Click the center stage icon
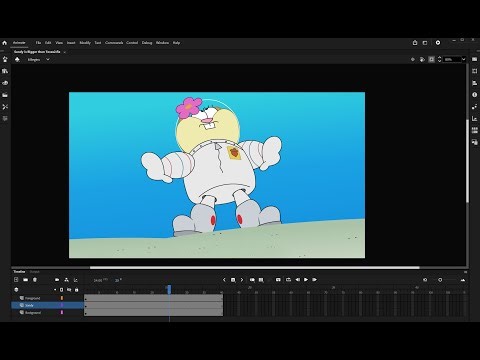 (x=413, y=59)
